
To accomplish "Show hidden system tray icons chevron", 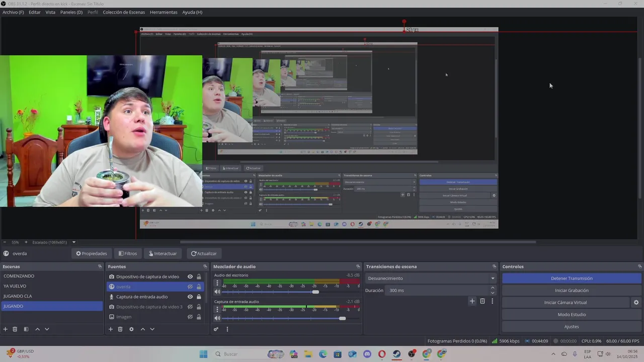I will pyautogui.click(x=553, y=354).
